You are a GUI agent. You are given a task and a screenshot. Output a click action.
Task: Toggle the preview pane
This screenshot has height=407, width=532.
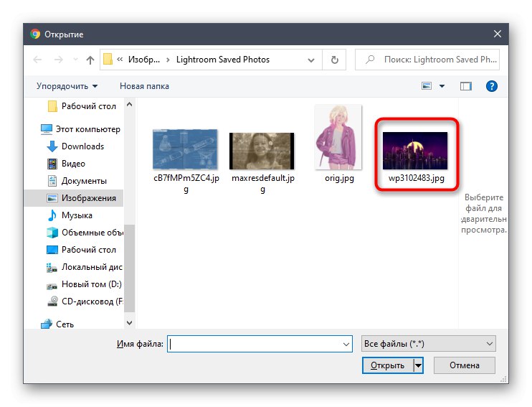coord(465,86)
